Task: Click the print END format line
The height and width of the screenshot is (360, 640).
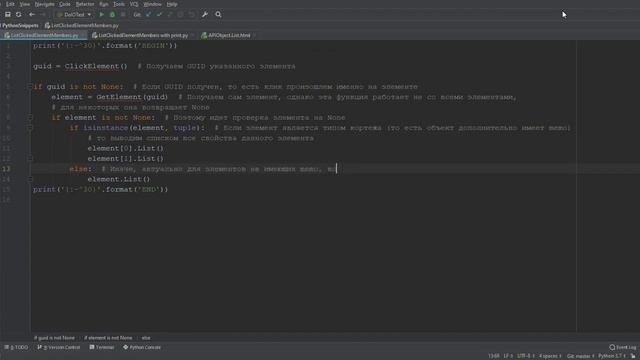Action: click(x=100, y=189)
